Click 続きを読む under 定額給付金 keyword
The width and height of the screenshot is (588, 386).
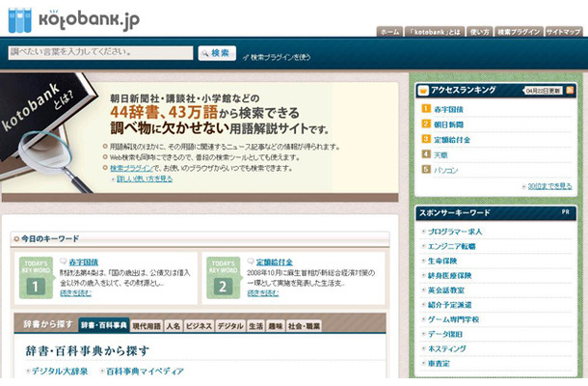click(x=263, y=293)
